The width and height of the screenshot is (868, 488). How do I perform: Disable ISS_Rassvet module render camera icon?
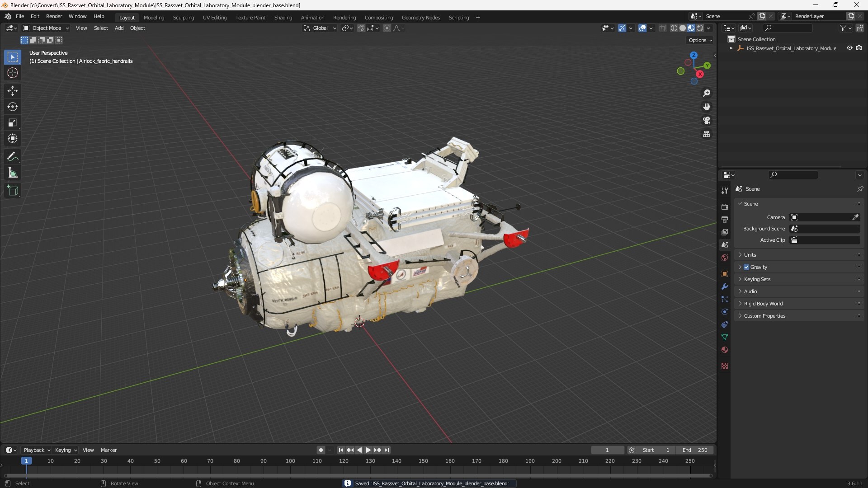tap(859, 48)
